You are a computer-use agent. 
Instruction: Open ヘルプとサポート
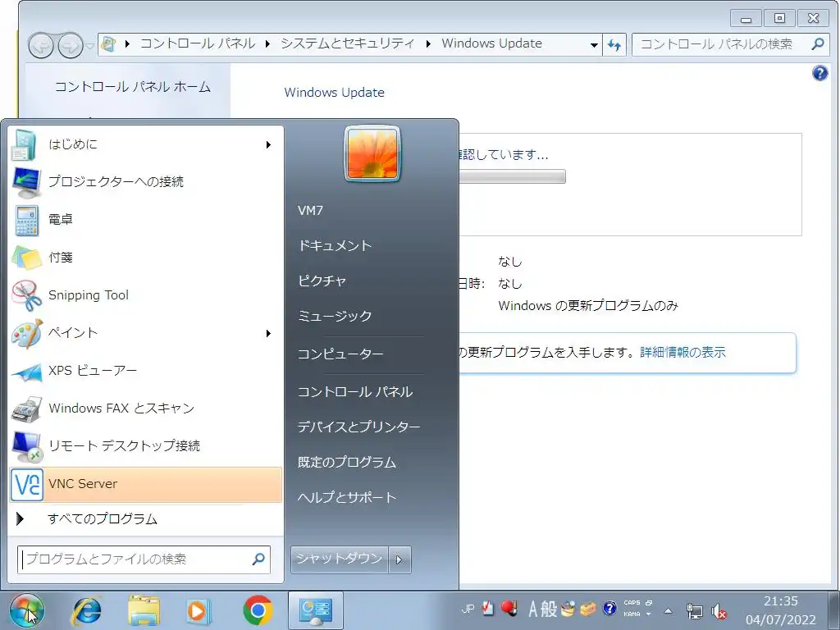(347, 498)
